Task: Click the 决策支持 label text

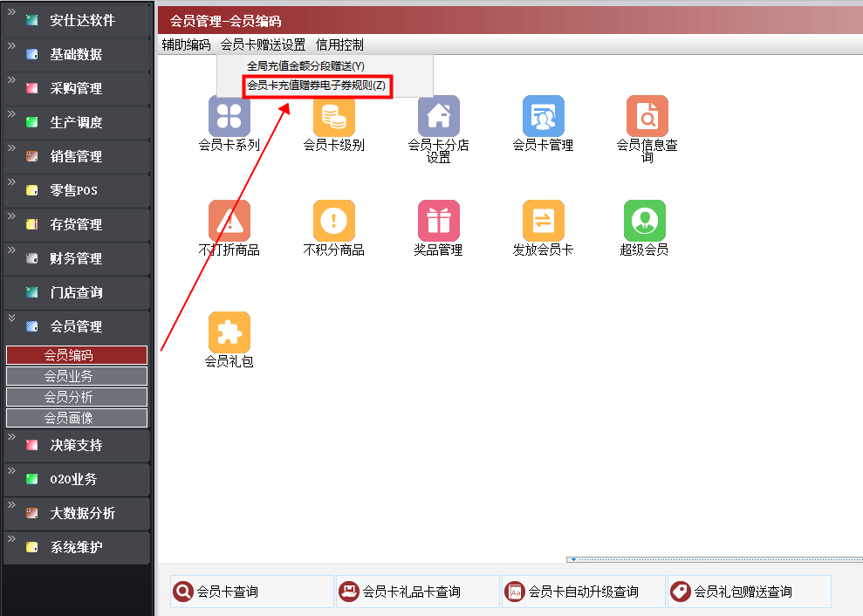Action: [x=76, y=445]
